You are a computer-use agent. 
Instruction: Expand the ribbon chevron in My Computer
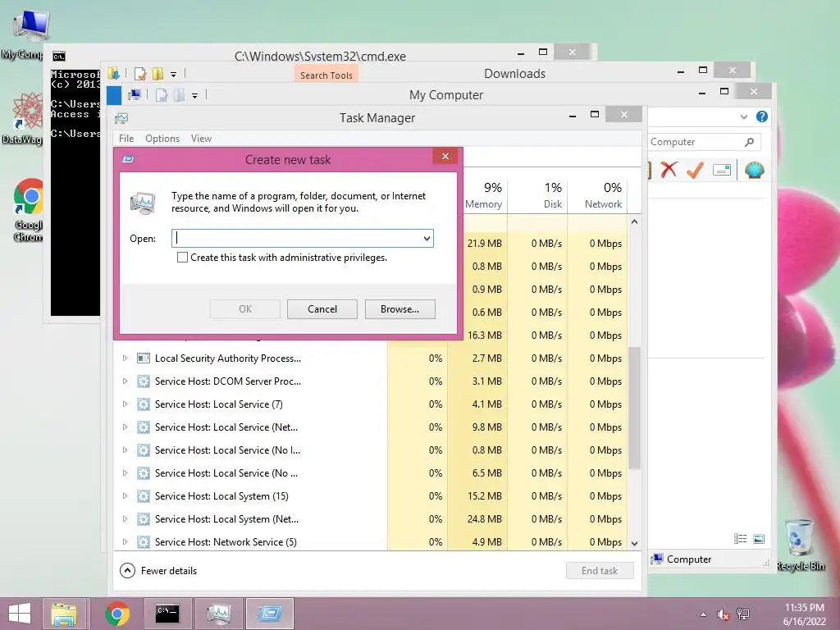pos(743,116)
